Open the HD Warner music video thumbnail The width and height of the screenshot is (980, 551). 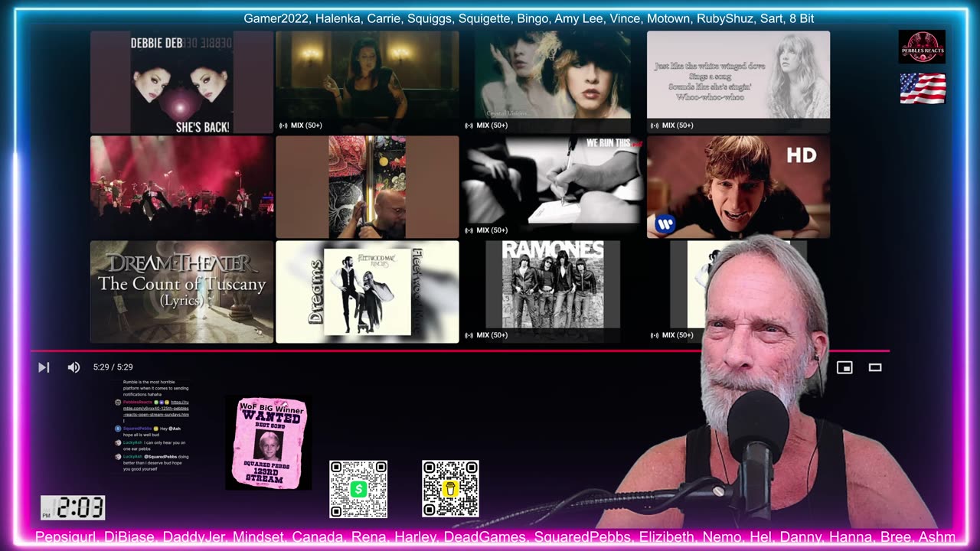tap(738, 187)
